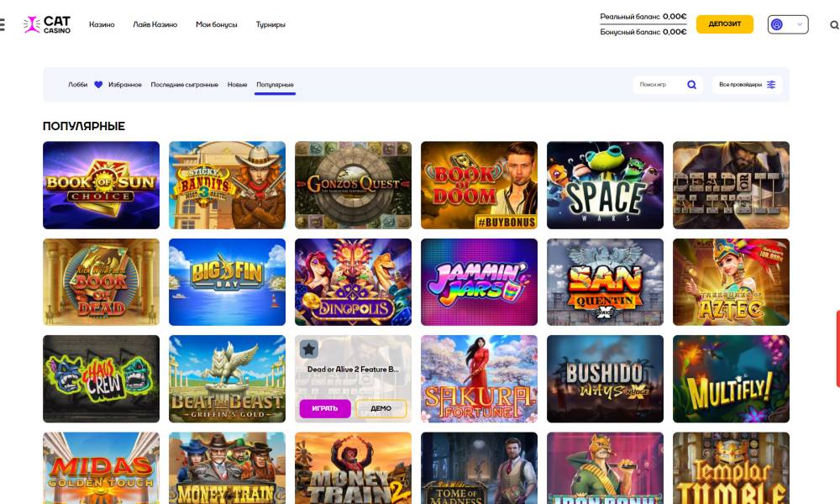Navigate to Турниры
This screenshot has height=504, width=840.
pos(270,24)
